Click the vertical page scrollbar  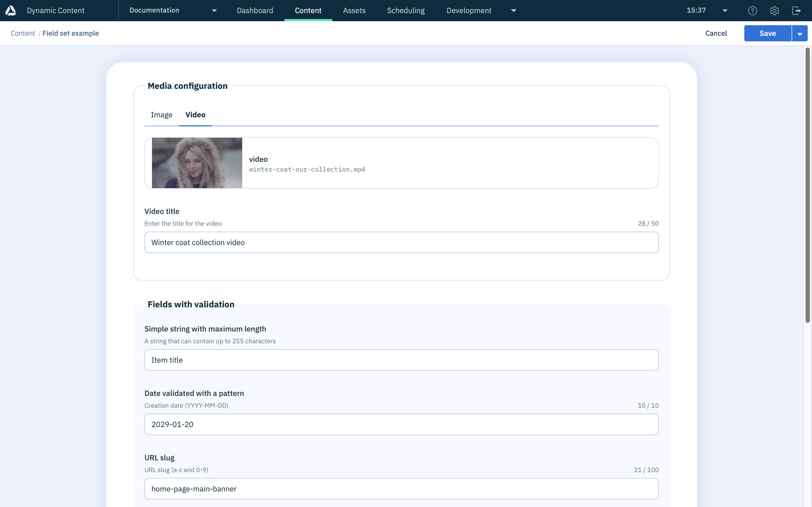tap(808, 186)
